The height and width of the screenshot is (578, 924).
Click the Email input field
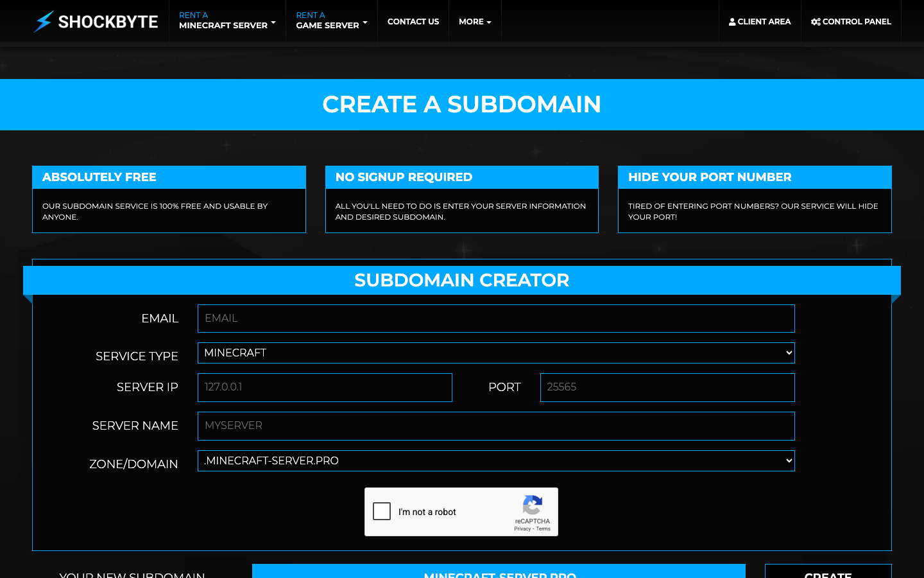[x=495, y=319]
